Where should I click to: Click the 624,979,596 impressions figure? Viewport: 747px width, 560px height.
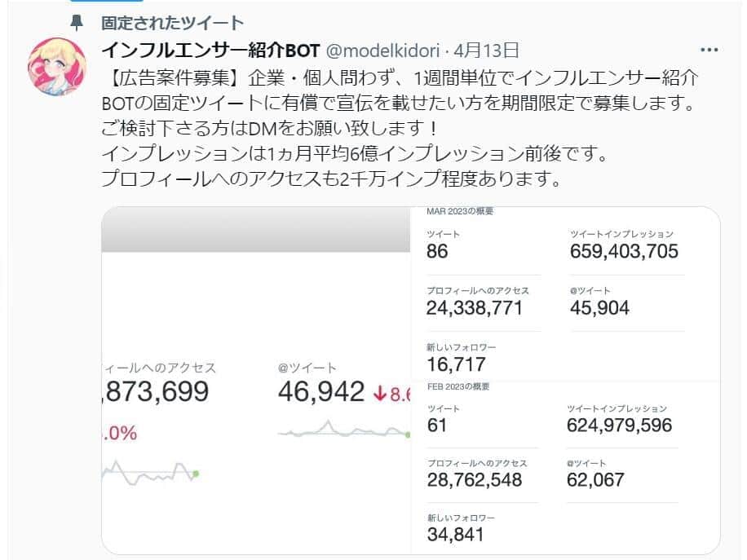pyautogui.click(x=621, y=425)
